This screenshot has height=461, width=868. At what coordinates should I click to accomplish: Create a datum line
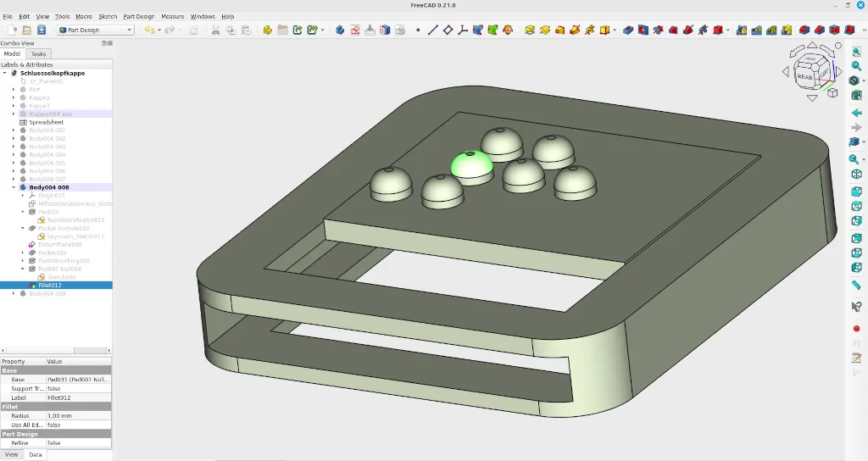[433, 30]
